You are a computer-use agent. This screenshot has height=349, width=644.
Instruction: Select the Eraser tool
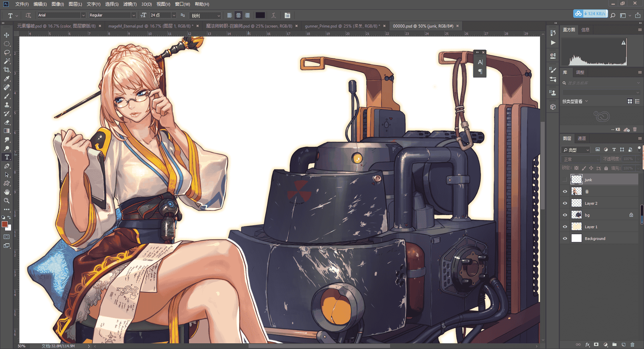click(7, 122)
